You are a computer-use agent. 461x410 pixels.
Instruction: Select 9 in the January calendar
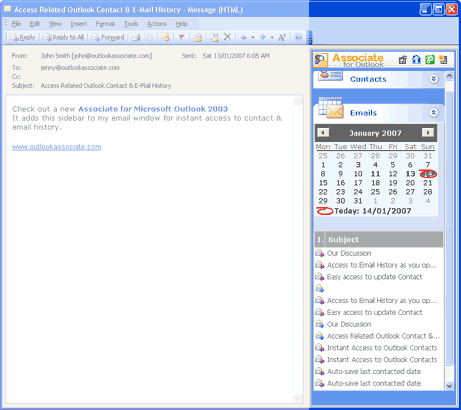coord(340,174)
